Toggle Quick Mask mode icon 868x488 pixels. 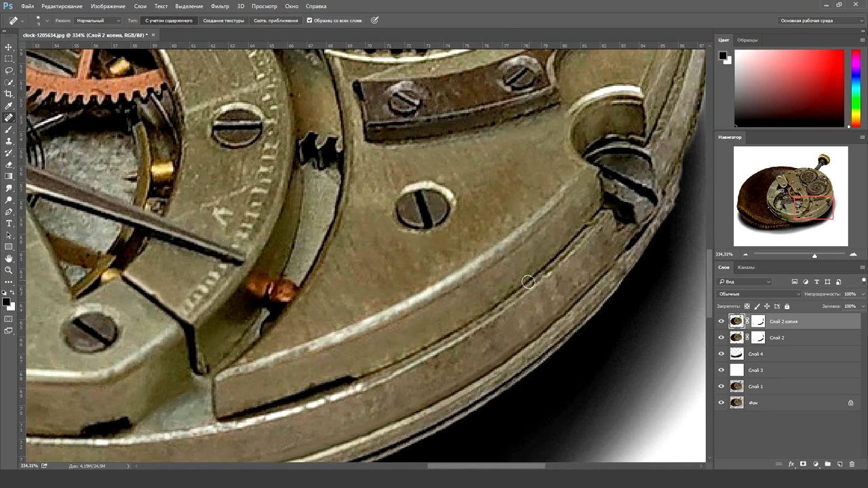[9, 319]
